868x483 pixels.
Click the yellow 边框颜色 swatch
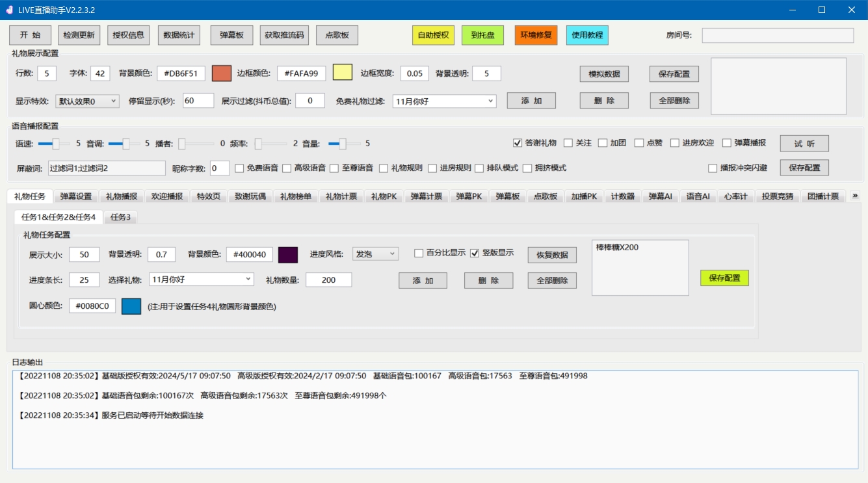coord(343,73)
